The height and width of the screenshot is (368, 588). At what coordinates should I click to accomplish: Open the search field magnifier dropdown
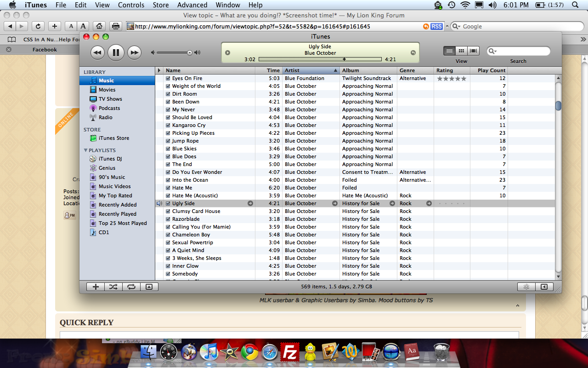(x=493, y=51)
